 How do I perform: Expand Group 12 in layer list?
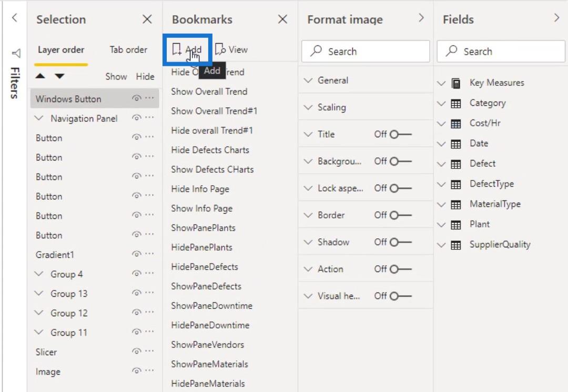pos(39,313)
